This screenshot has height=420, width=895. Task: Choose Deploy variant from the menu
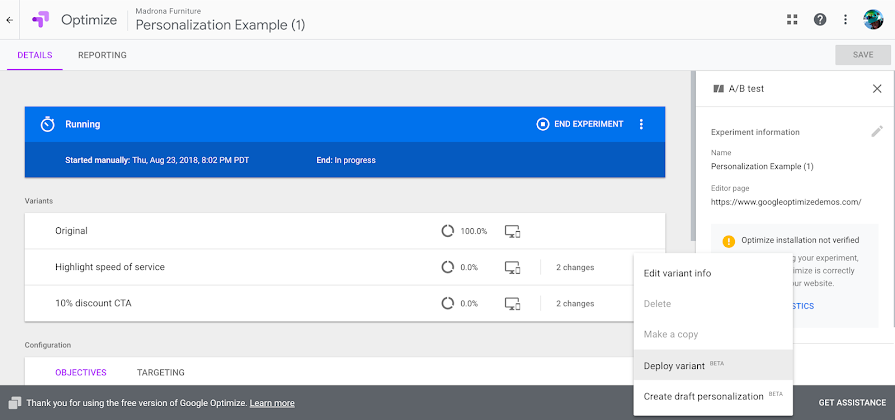point(713,365)
